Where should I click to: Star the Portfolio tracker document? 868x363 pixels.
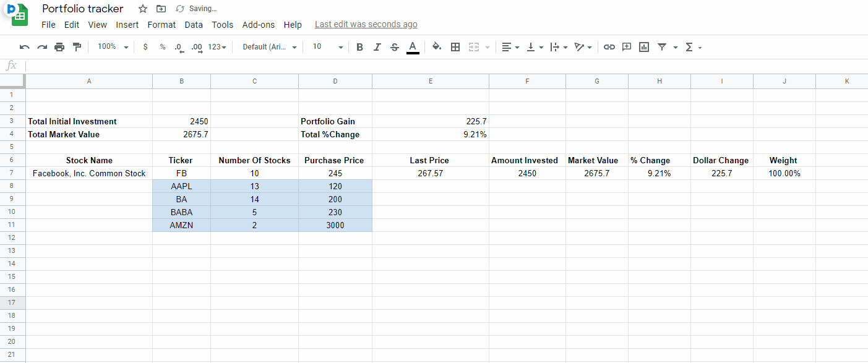click(143, 9)
